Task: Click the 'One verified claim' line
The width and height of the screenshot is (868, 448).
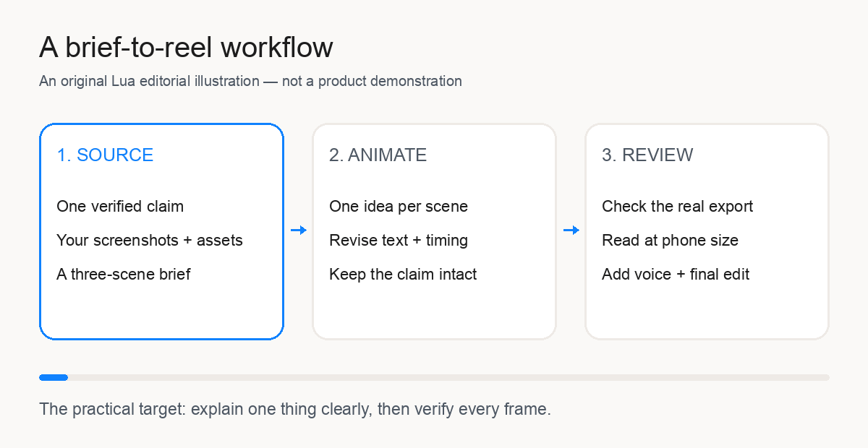Action: point(120,207)
